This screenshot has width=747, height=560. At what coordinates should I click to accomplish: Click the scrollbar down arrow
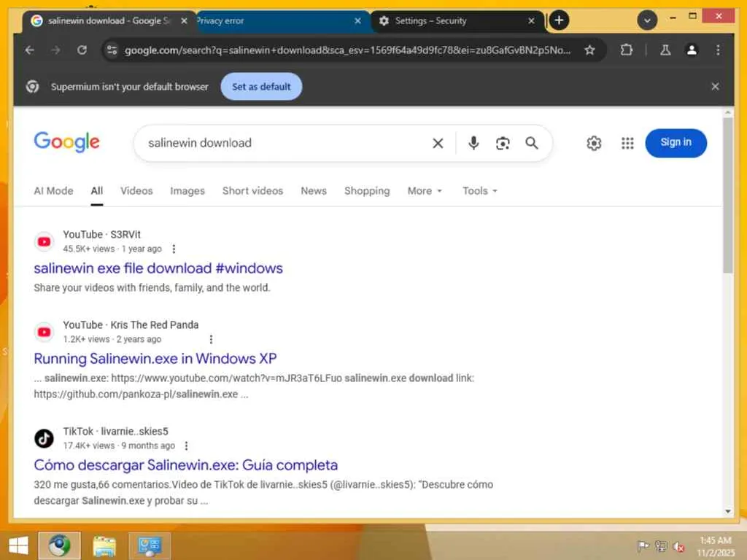pyautogui.click(x=727, y=511)
